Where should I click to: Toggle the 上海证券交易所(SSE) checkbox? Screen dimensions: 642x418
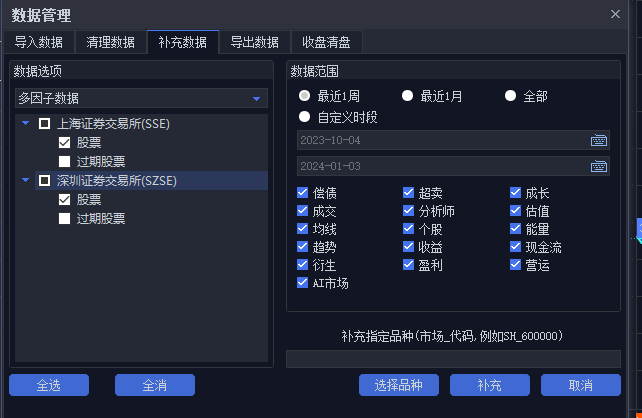[44, 124]
